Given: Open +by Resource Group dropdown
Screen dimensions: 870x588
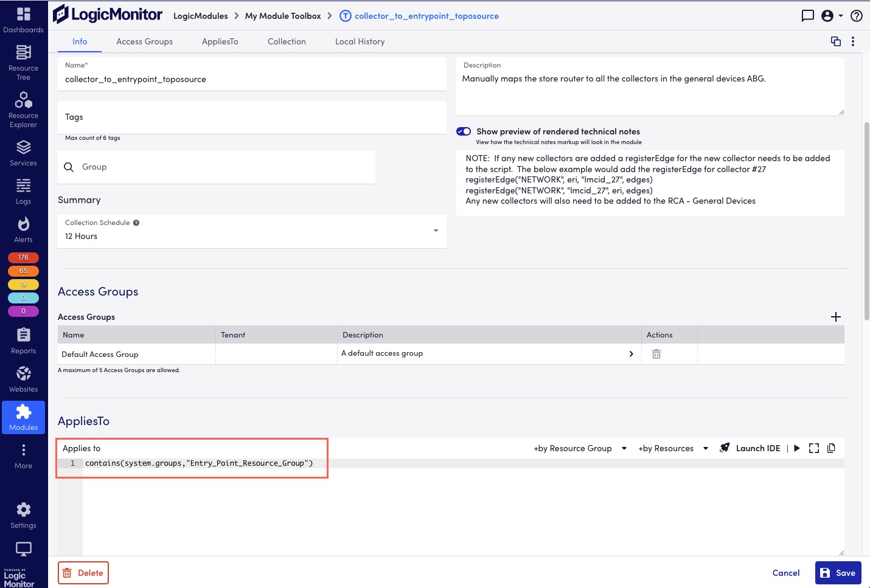Looking at the screenshot, I should coord(580,448).
